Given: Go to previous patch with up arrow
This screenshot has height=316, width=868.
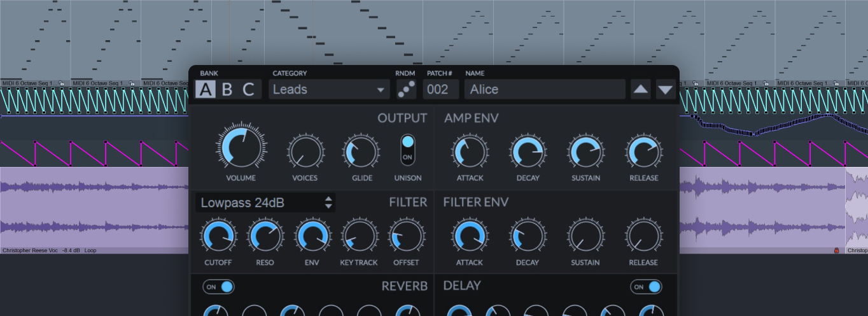Looking at the screenshot, I should 641,89.
